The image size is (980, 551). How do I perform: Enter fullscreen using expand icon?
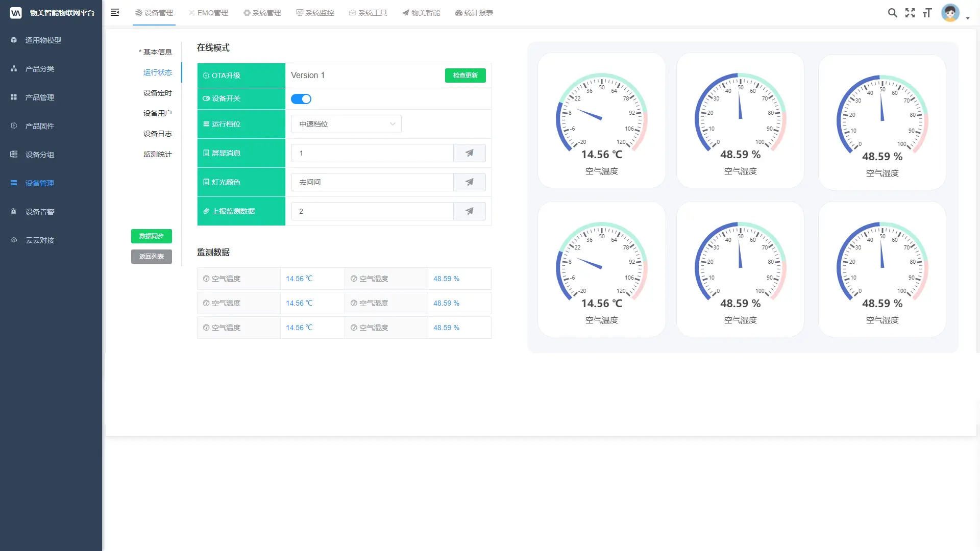[910, 13]
